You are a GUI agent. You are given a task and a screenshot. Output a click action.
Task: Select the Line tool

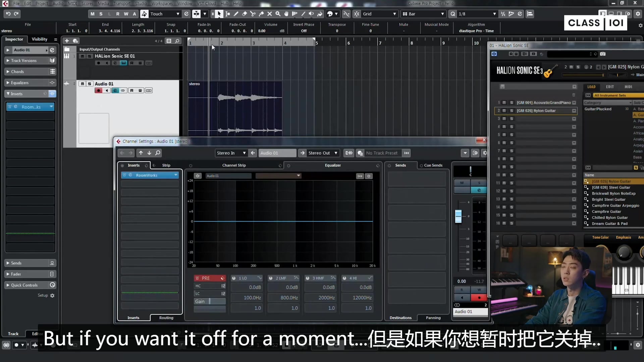pos(303,14)
